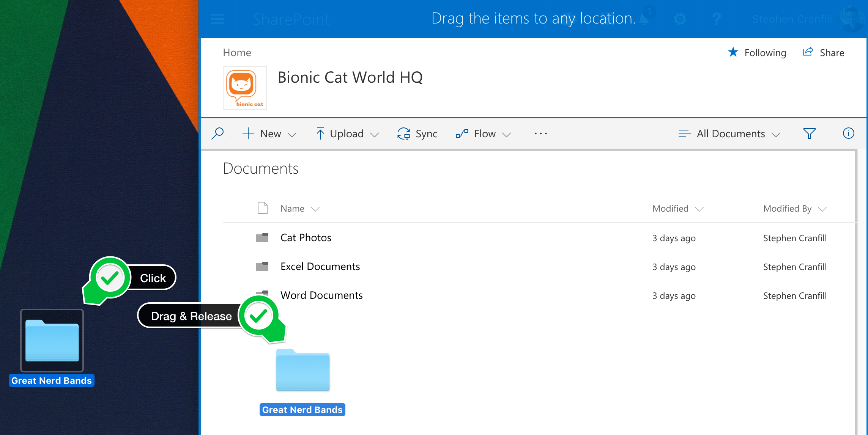Open the Word Documents folder

[x=321, y=295]
